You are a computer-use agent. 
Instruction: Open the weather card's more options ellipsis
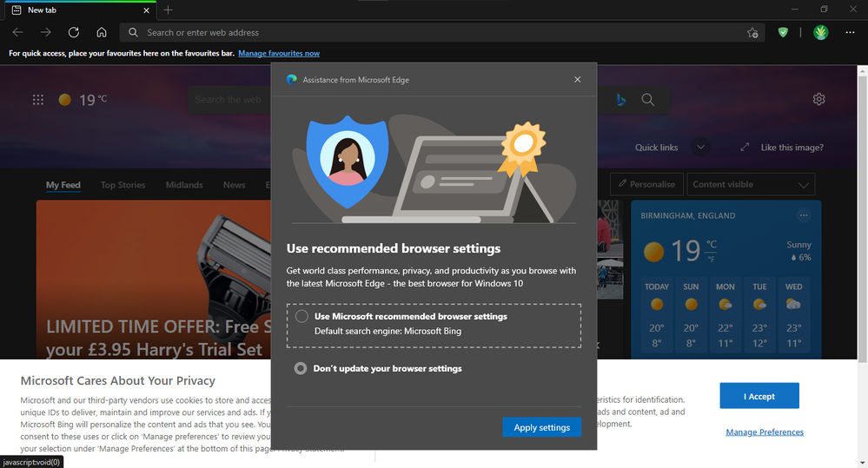click(803, 215)
